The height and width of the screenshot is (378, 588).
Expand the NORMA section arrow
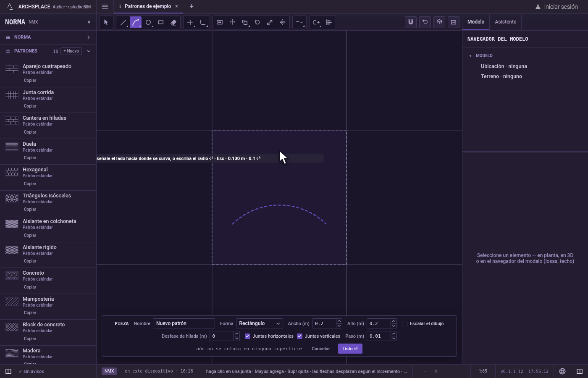[89, 37]
